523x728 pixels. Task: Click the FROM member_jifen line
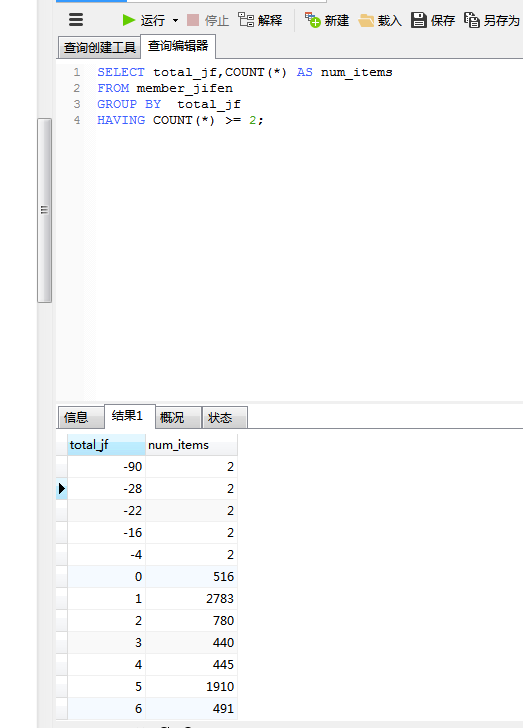coord(165,88)
